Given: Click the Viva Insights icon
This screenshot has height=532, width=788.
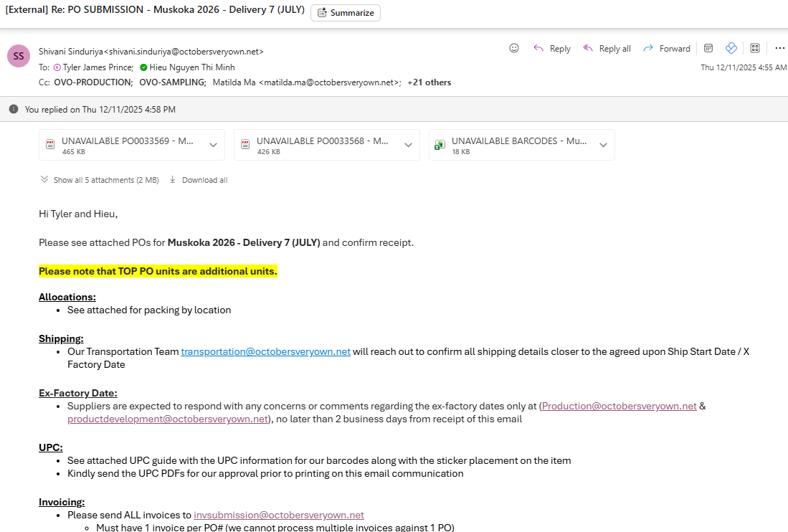Looking at the screenshot, I should (731, 48).
